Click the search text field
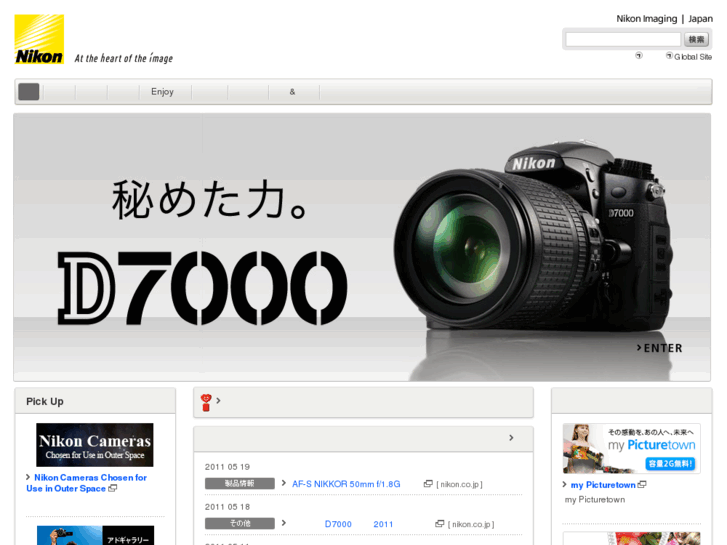Viewport: 727px width, 545px height. 623,39
